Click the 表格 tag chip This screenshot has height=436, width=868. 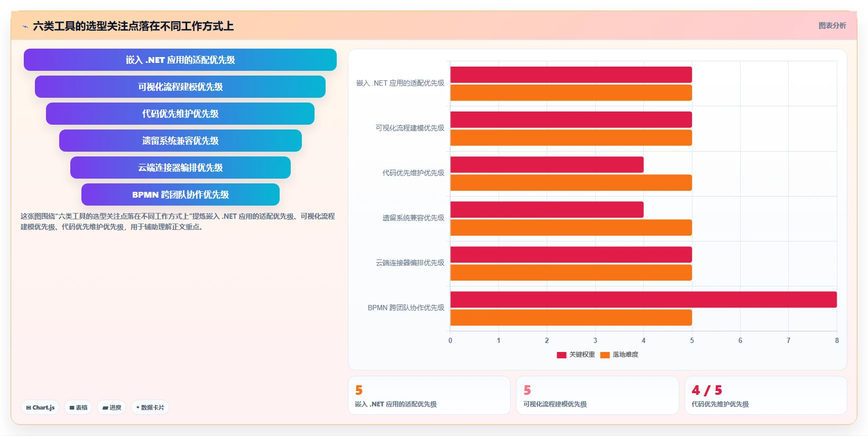78,407
